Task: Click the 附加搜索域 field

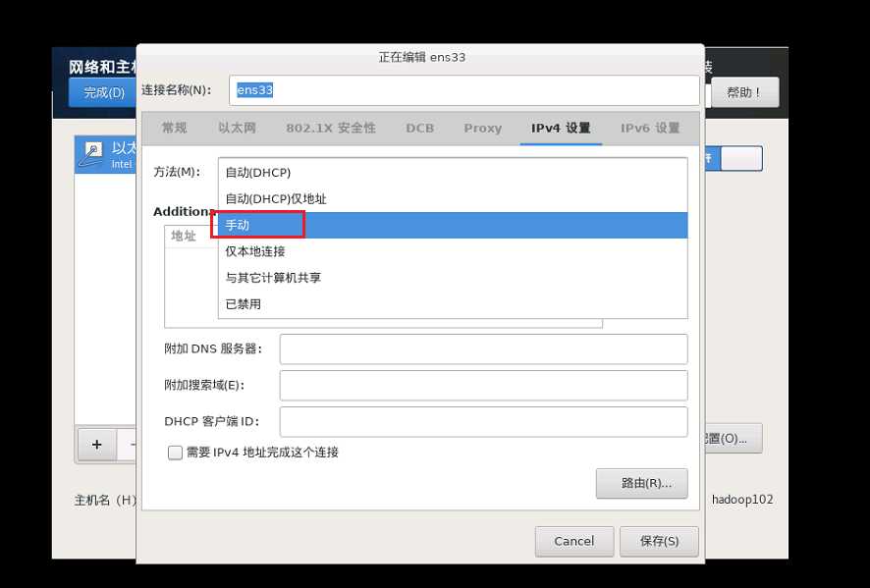Action: 483,386
